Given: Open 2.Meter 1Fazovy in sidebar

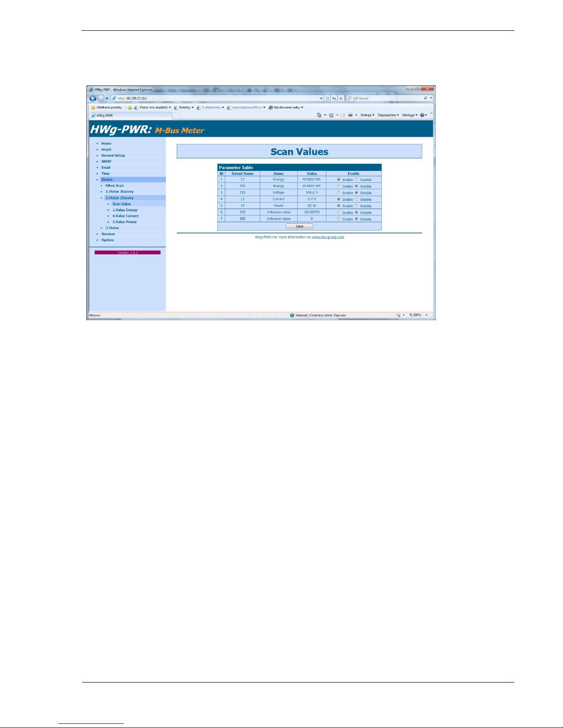Looking at the screenshot, I should [x=119, y=198].
